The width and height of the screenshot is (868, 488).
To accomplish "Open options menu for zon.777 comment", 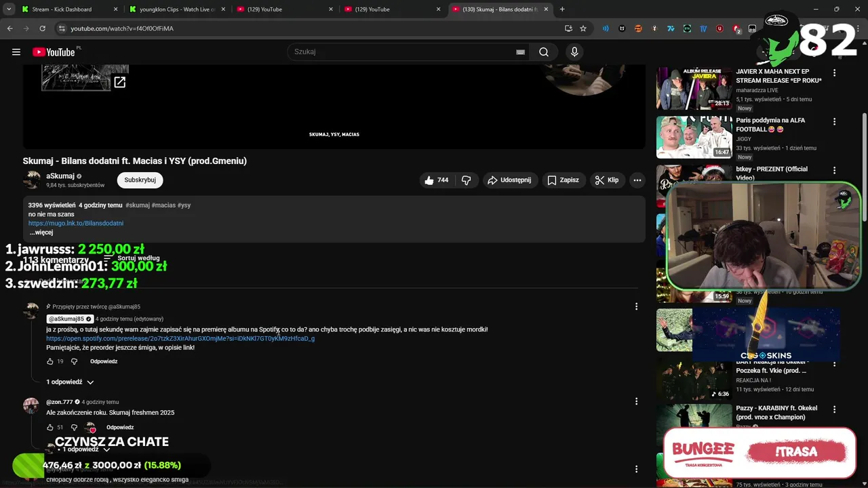I will click(x=636, y=401).
